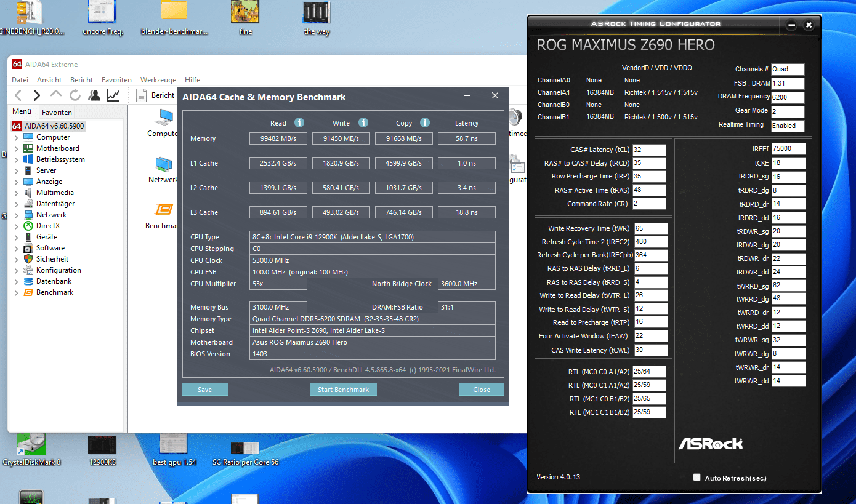Click the Close button in benchmark dialog
Viewport: 856px width, 504px height.
pyautogui.click(x=482, y=390)
